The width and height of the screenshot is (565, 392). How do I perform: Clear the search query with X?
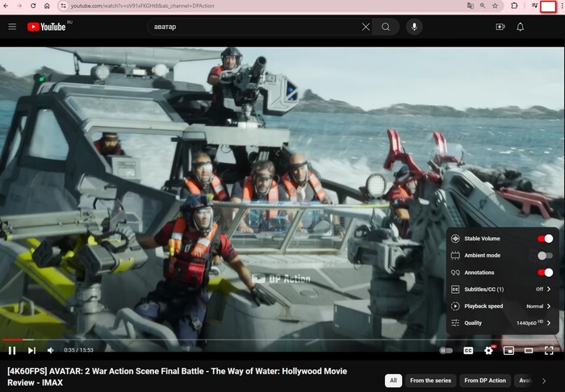click(366, 27)
